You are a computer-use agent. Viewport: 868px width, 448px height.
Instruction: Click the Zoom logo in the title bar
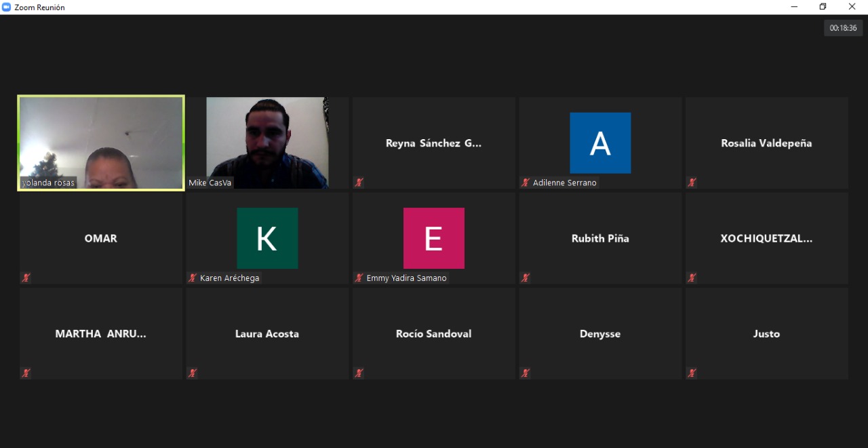coord(7,7)
